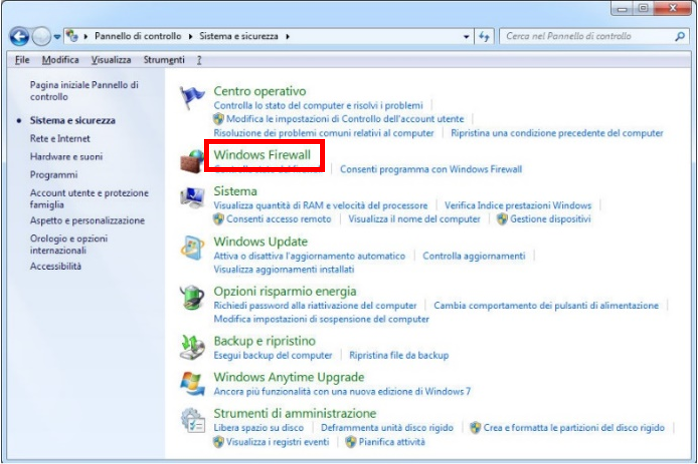Click the Centro operativo flag icon
This screenshot has height=464, width=698.
point(192,98)
